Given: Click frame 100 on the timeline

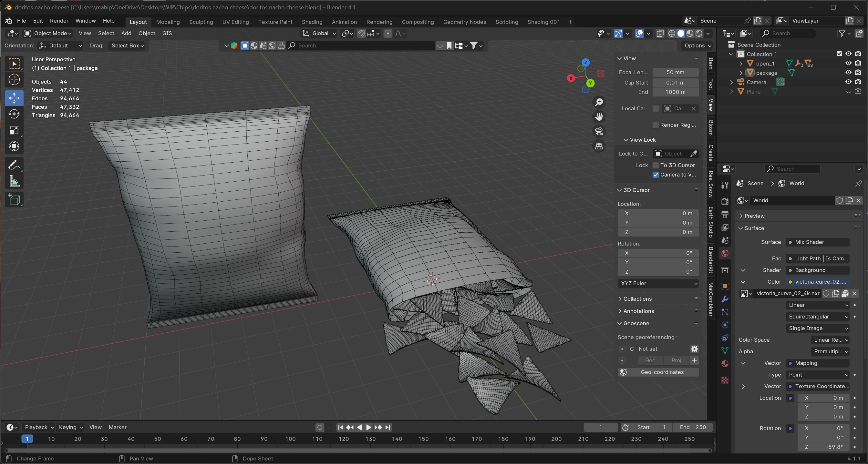Looking at the screenshot, I should pos(290,439).
